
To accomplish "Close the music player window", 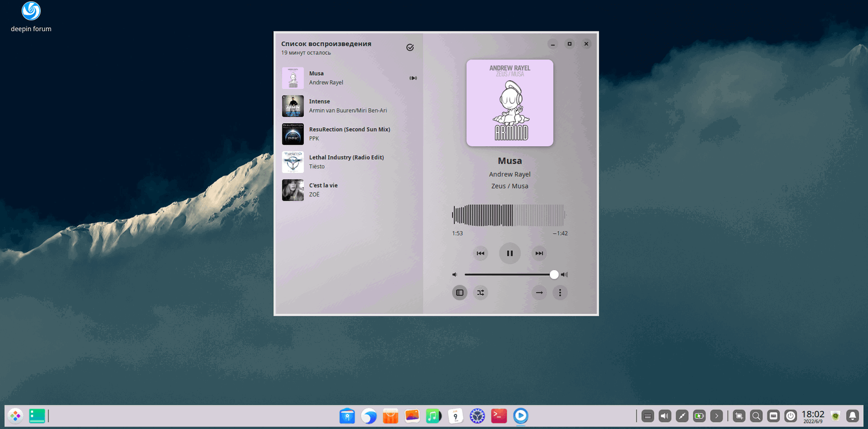I will pos(586,44).
